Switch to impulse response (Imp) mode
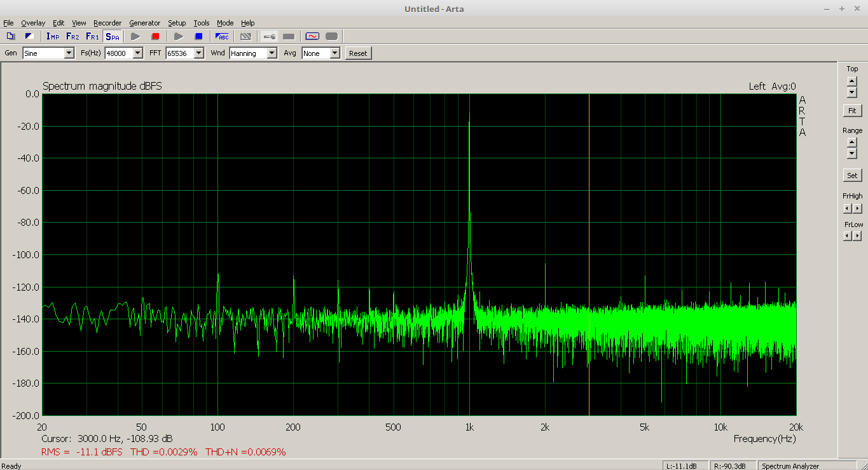The height and width of the screenshot is (470, 868). pyautogui.click(x=53, y=36)
